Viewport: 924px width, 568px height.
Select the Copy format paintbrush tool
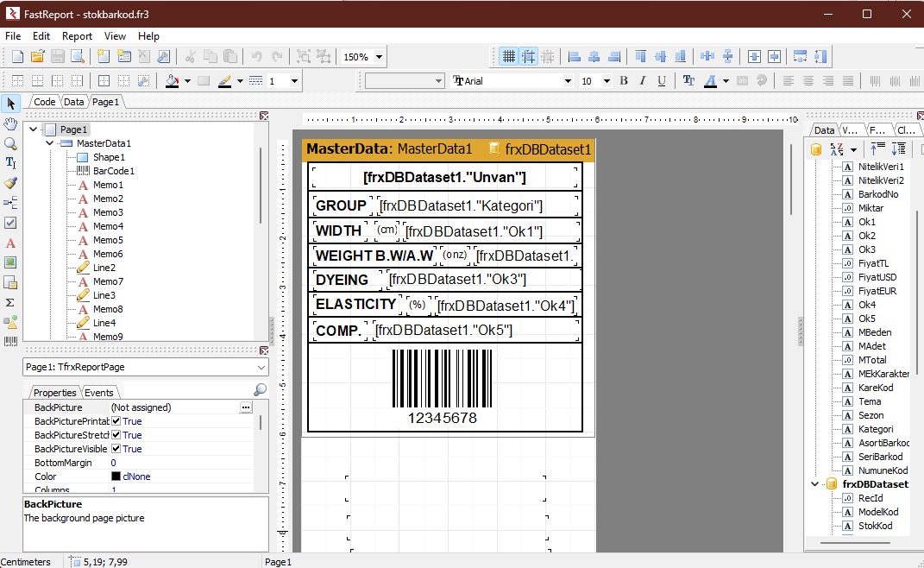point(10,183)
